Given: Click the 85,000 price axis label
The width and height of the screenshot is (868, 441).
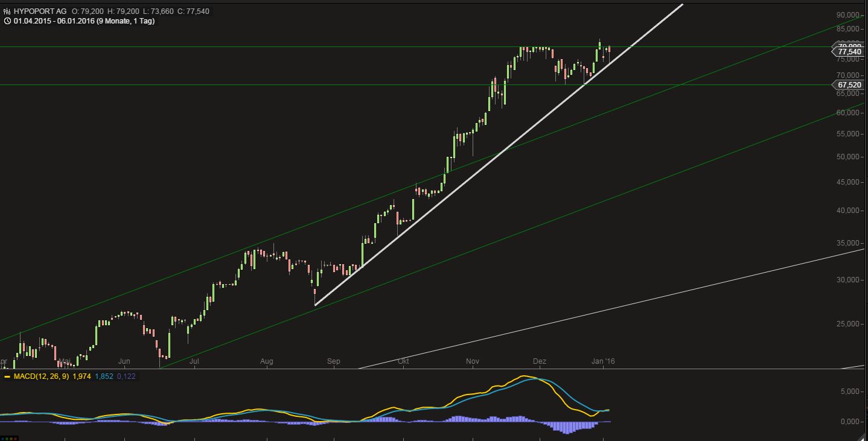Looking at the screenshot, I should point(849,28).
